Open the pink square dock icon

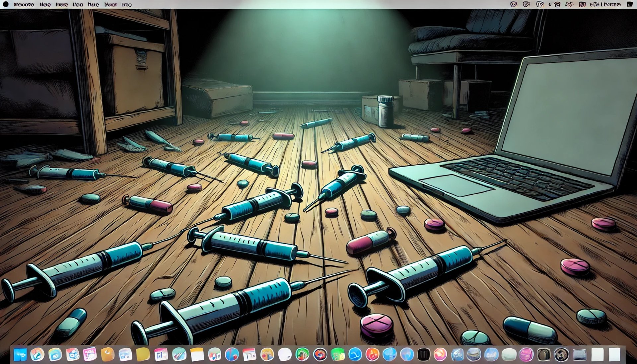(x=90, y=354)
